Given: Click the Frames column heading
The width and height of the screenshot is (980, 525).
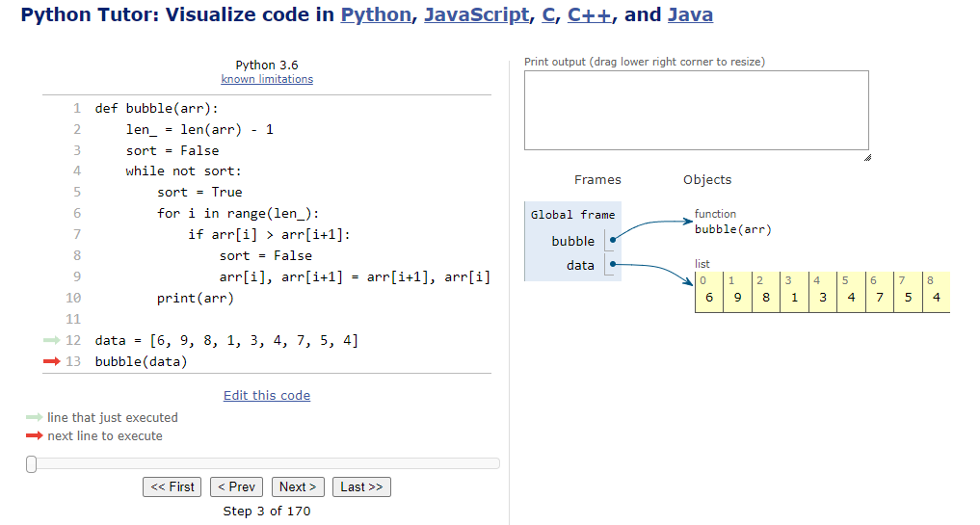Looking at the screenshot, I should [597, 180].
